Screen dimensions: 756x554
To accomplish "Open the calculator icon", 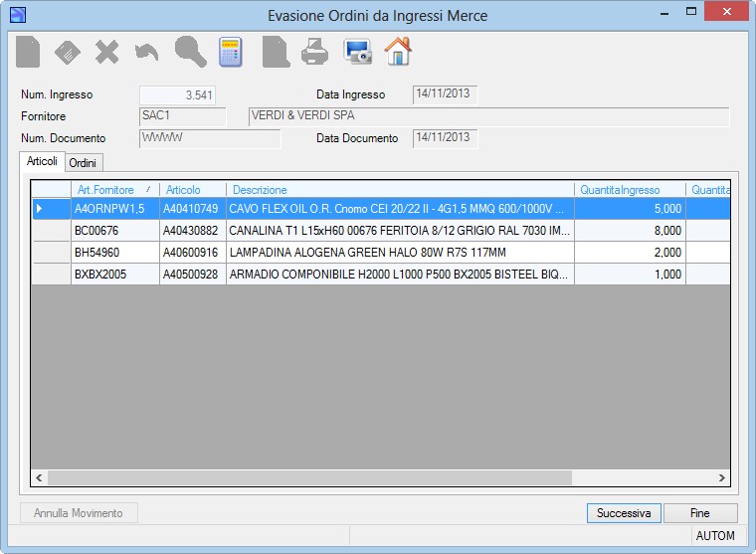I will click(x=231, y=52).
